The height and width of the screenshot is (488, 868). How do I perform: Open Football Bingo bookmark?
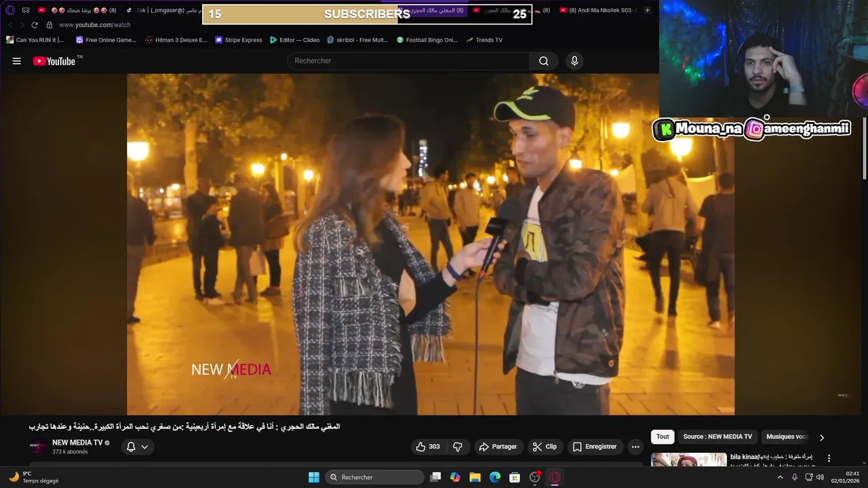pyautogui.click(x=427, y=40)
